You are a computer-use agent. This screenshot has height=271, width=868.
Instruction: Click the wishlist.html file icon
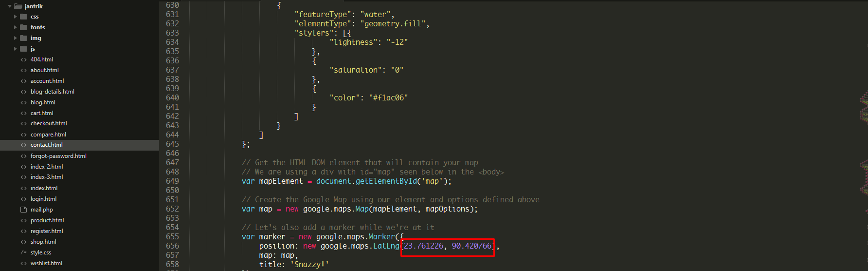point(23,263)
